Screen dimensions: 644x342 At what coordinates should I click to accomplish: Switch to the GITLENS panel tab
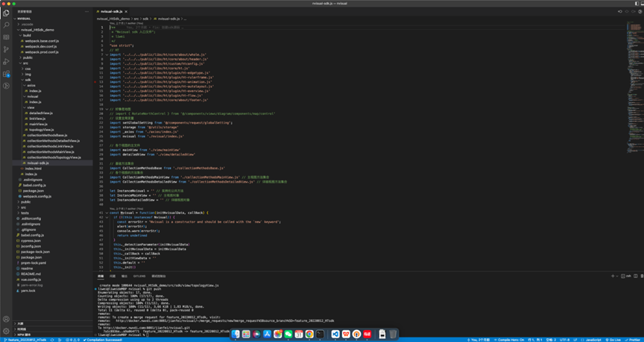click(x=139, y=276)
